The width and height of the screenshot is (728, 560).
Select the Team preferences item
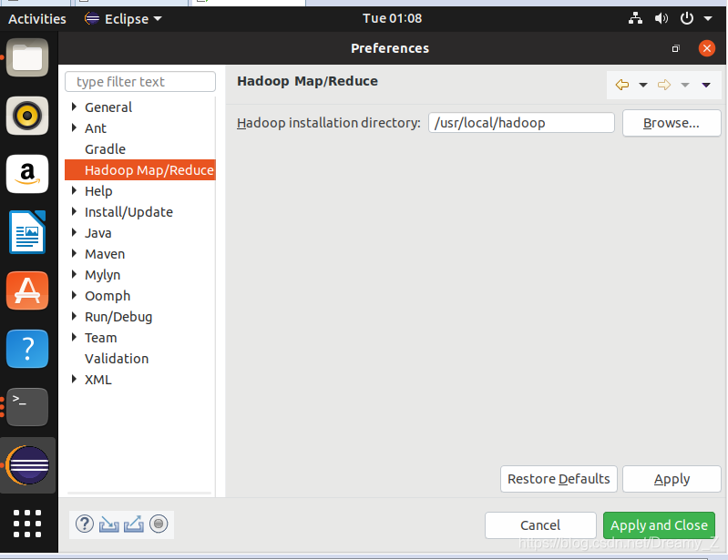point(101,338)
